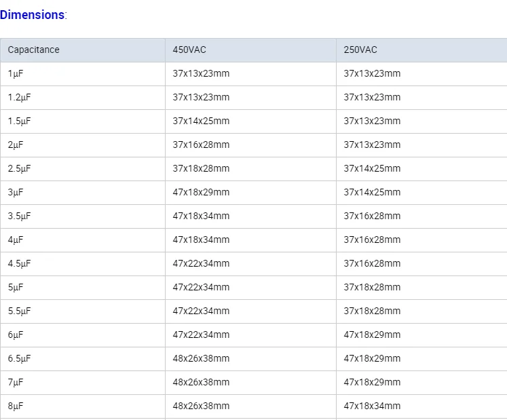This screenshot has width=507, height=420.
Task: Click the 250VAC size for 2.5µF
Action: coord(372,169)
